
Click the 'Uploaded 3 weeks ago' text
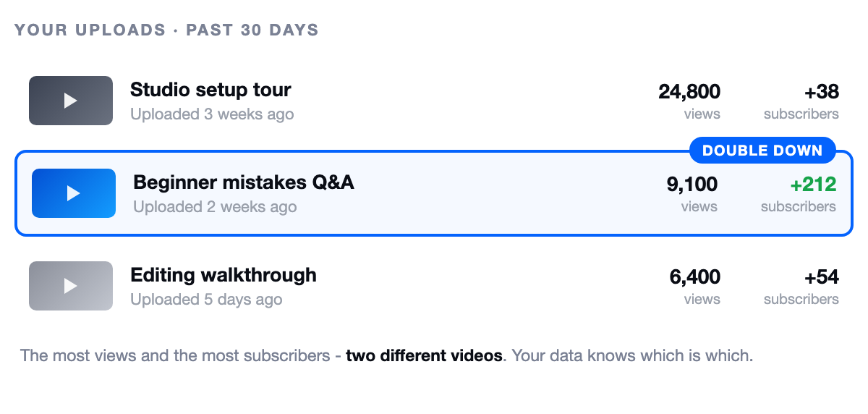[x=212, y=114]
